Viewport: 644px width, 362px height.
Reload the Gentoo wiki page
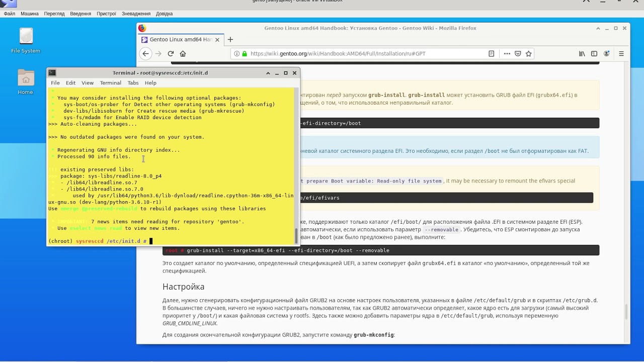pos(171,54)
